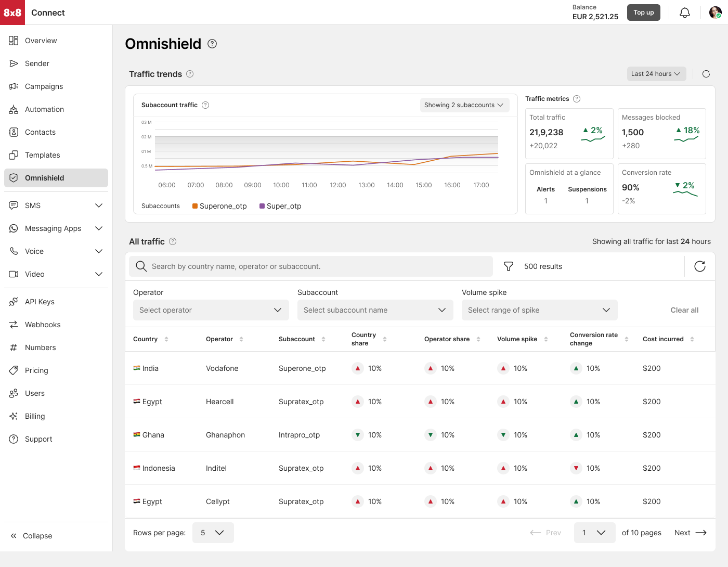
Task: Toggle Superone_otp legend swatch
Action: pyautogui.click(x=195, y=206)
